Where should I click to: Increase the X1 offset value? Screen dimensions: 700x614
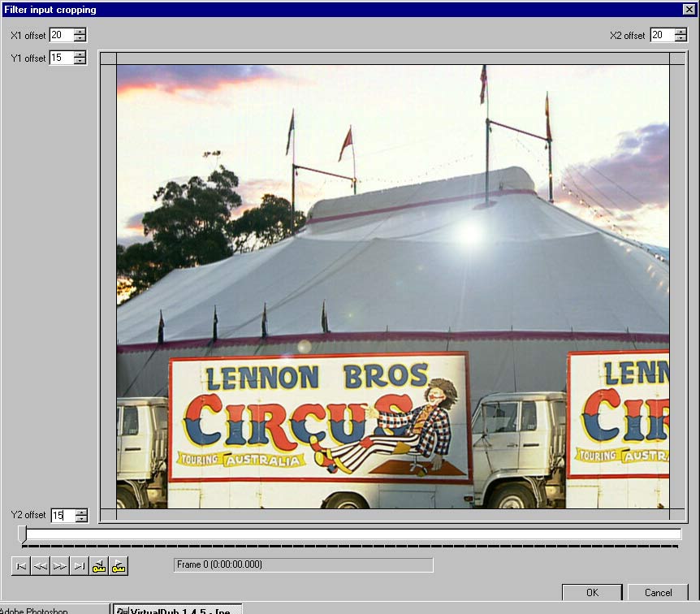click(80, 32)
